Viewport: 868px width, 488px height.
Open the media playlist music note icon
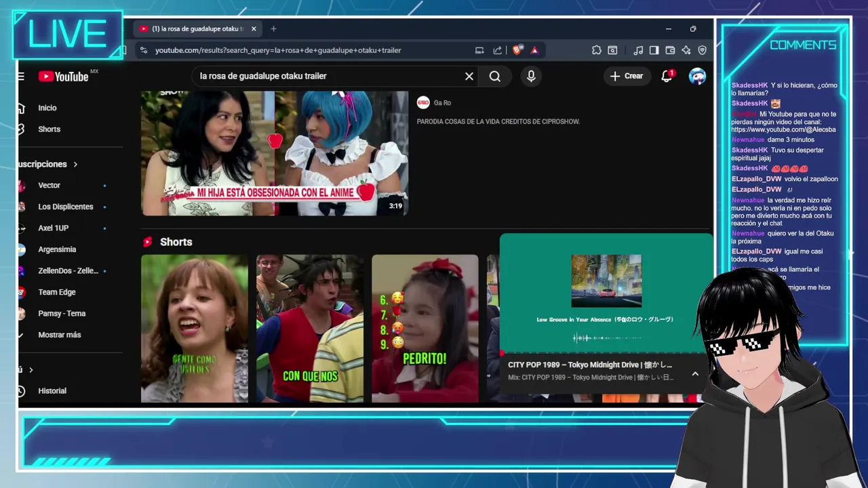(638, 50)
